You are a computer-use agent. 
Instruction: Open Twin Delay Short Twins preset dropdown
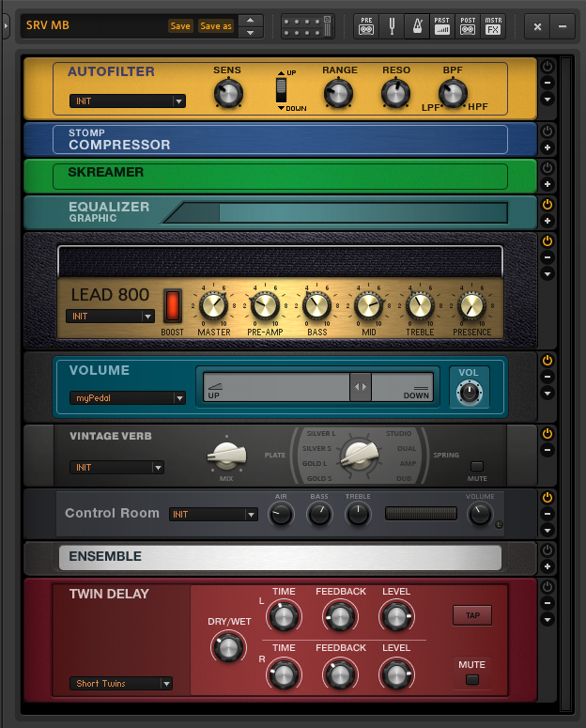120,684
